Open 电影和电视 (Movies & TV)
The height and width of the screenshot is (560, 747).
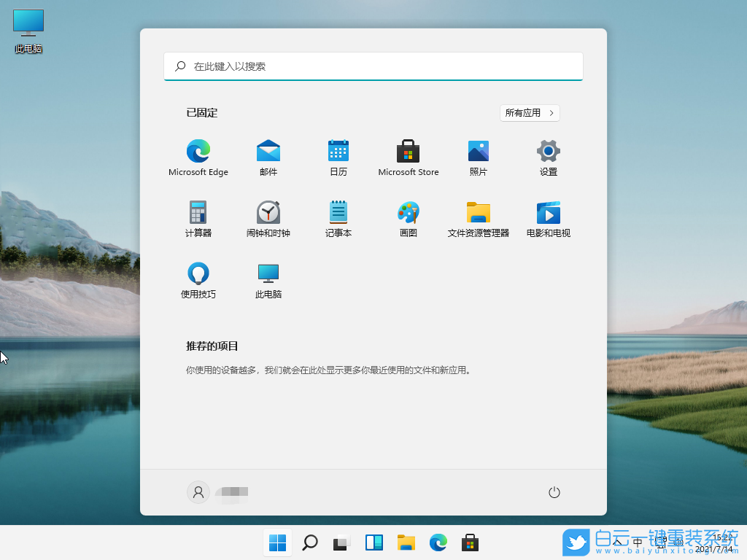tap(548, 212)
